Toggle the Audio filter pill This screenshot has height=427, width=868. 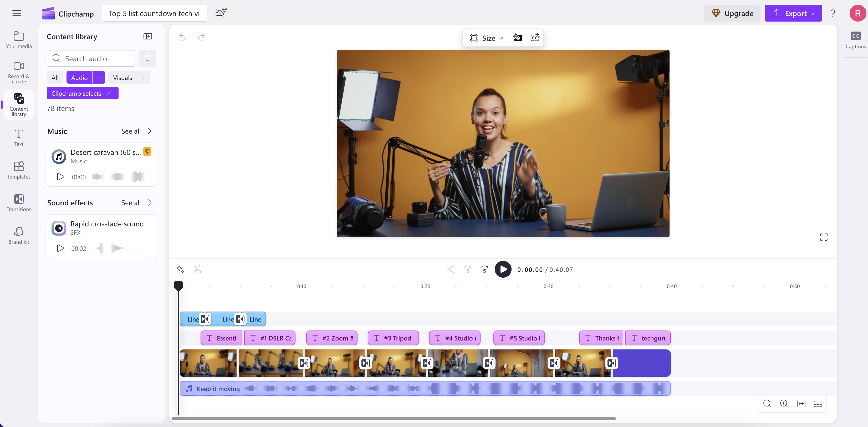coord(80,77)
